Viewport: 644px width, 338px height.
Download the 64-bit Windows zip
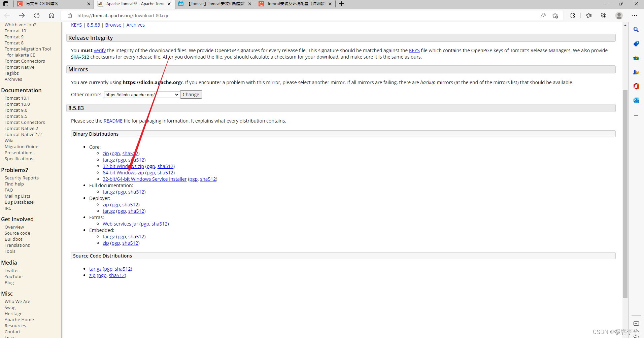[x=123, y=173]
